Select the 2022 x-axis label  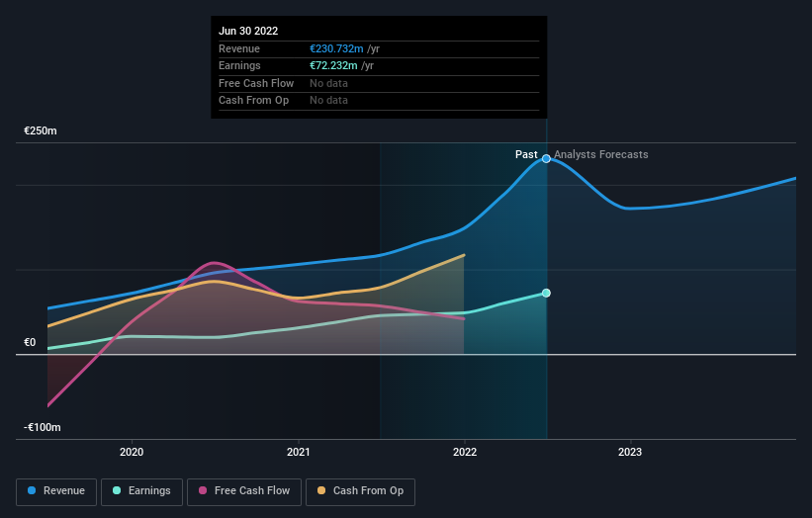465,452
